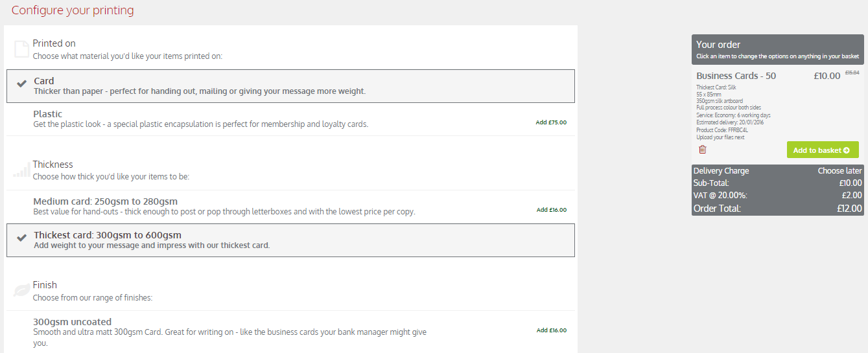Click the Product Code: FFRBC4L text
Viewport: 868px width, 353px height.
click(723, 130)
